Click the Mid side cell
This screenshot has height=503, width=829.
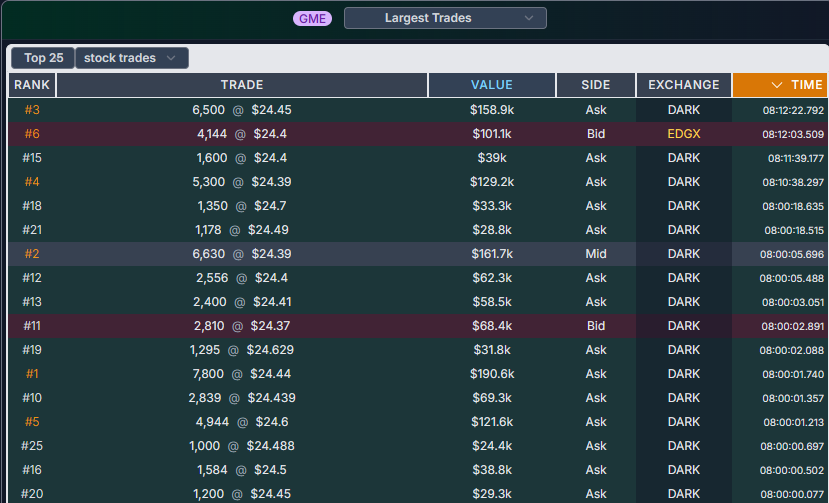pyautogui.click(x=596, y=254)
